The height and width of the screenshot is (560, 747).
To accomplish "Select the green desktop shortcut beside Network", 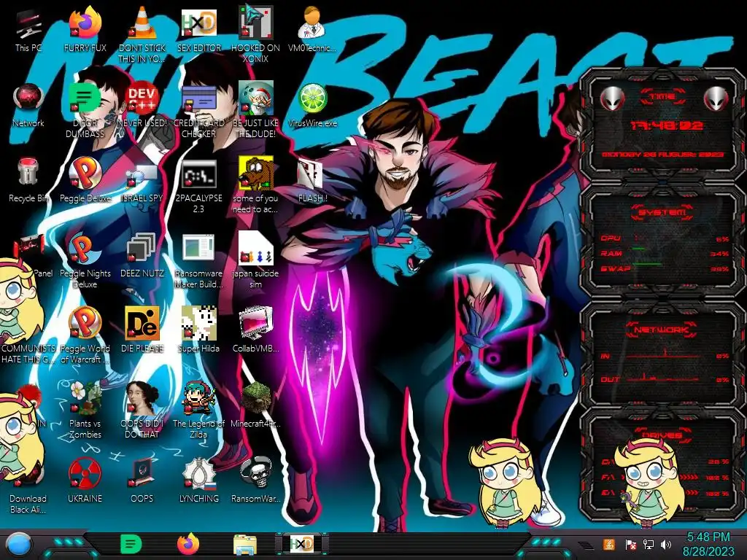I will 85,99.
